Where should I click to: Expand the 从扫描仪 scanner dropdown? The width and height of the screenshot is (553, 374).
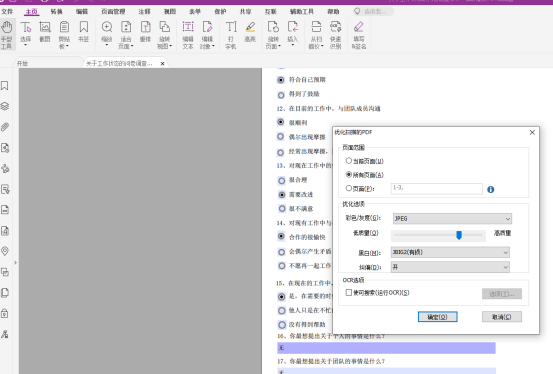(322, 46)
